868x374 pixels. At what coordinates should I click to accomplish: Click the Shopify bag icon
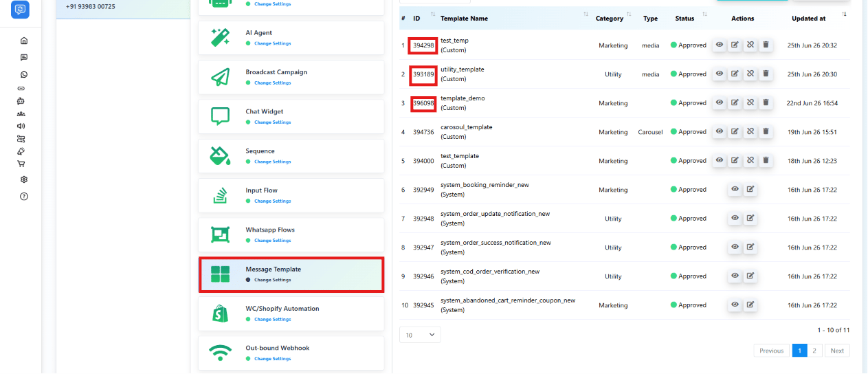tap(220, 313)
